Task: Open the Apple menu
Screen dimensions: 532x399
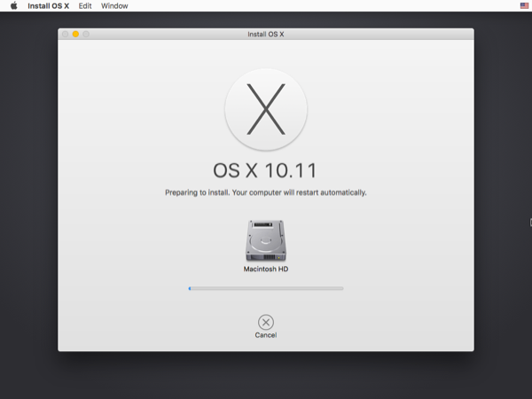Action: pyautogui.click(x=13, y=6)
